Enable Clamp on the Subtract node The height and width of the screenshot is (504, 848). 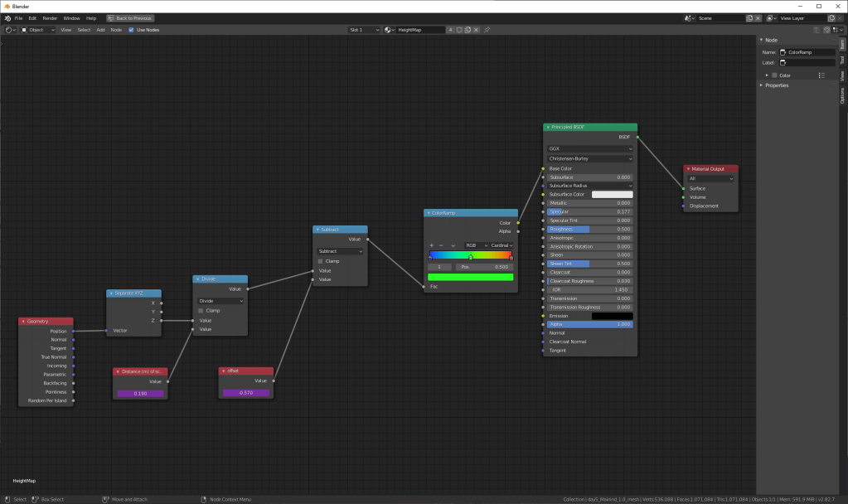pos(321,261)
